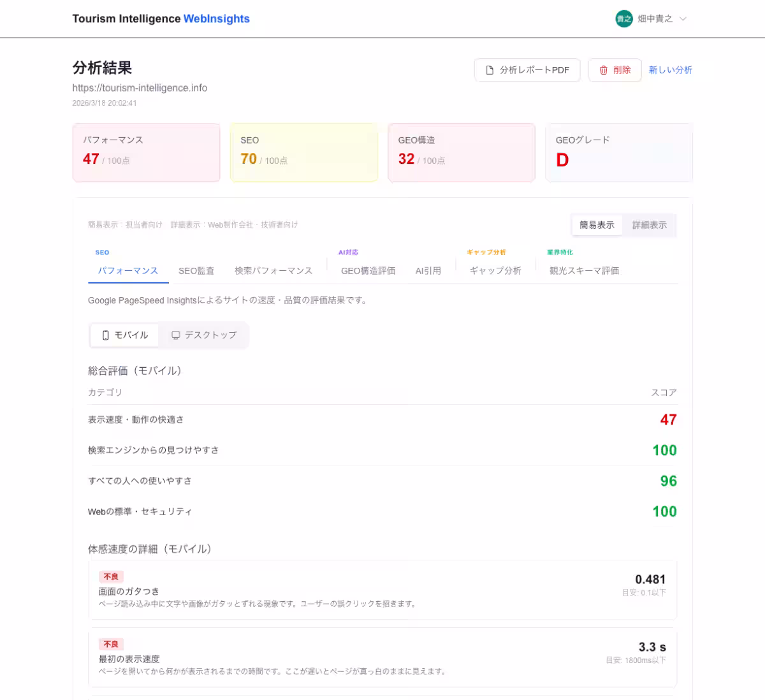Viewport: 765px width, 700px height.
Task: Keep 簡易表示 mode selected
Action: pos(597,225)
